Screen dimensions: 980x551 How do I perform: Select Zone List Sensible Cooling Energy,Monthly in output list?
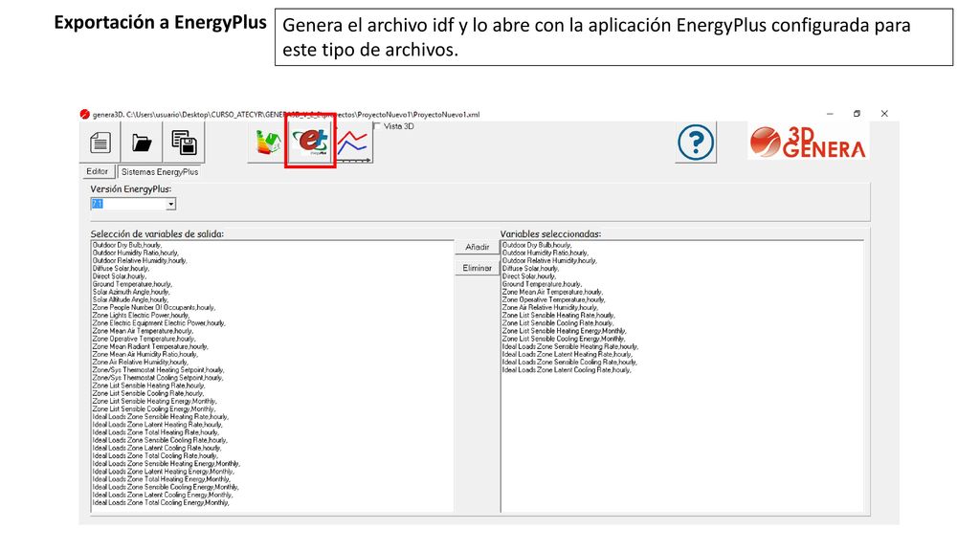[154, 409]
